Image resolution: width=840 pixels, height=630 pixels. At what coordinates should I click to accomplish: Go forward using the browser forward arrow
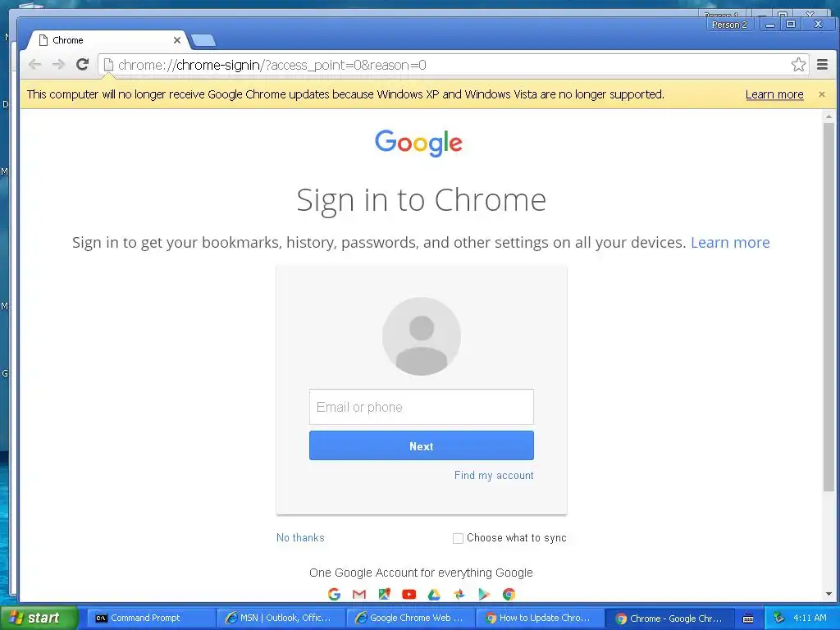[58, 65]
